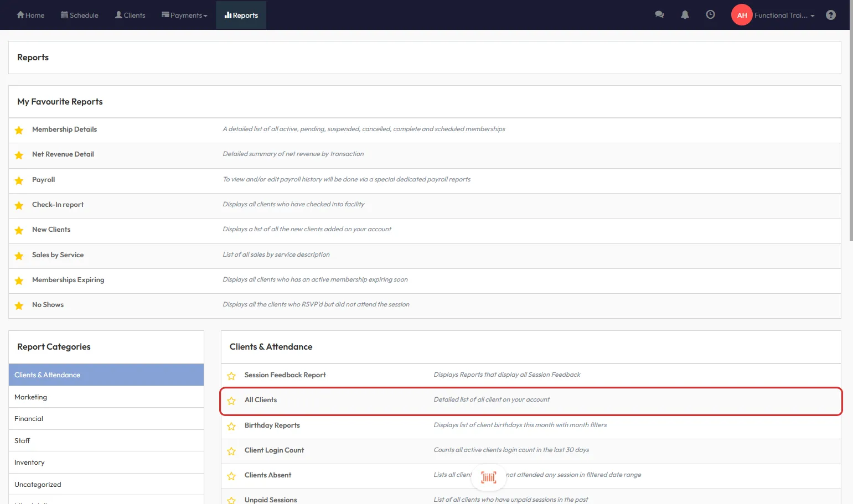Select the Financial report category
Image resolution: width=853 pixels, height=504 pixels.
(29, 419)
